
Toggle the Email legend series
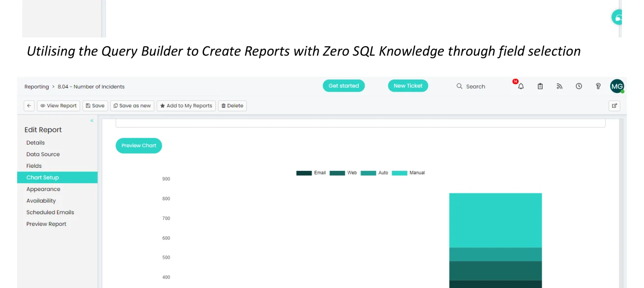pyautogui.click(x=311, y=173)
